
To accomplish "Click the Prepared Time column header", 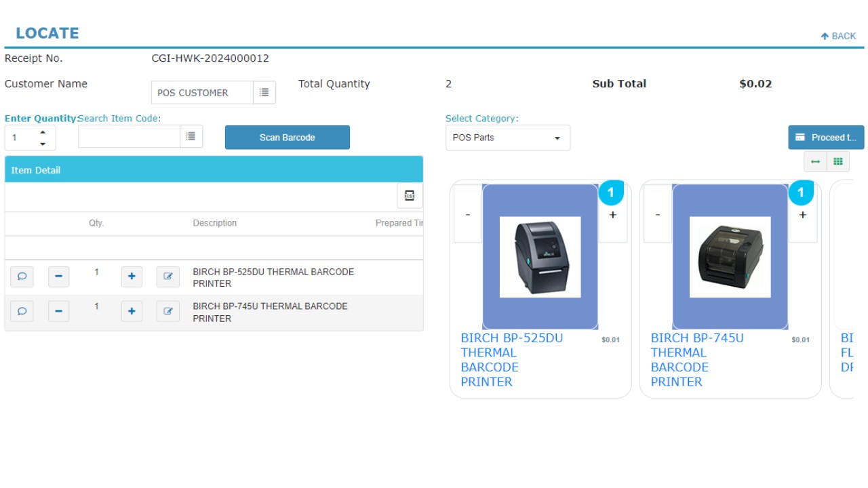I will pos(399,223).
